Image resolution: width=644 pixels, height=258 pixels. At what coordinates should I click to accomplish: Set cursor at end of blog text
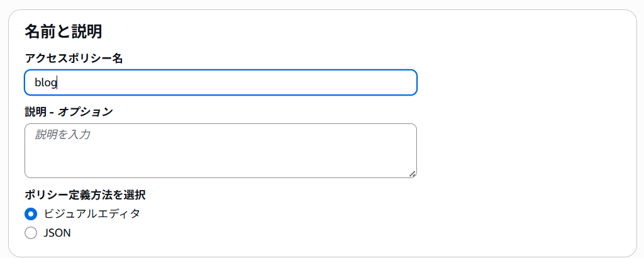(57, 83)
